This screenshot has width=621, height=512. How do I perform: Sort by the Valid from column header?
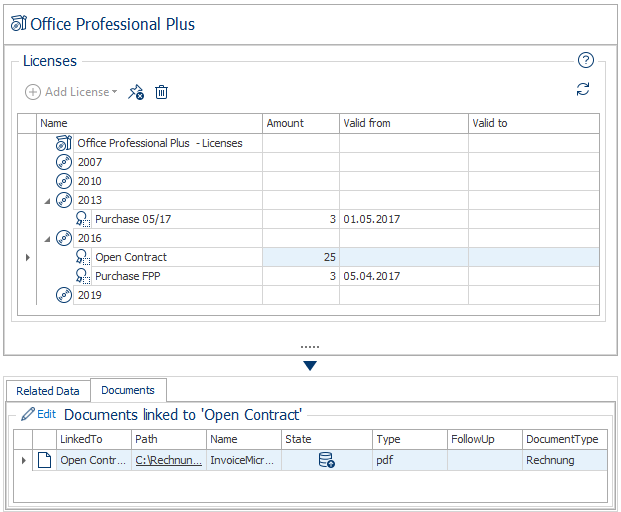tap(404, 123)
